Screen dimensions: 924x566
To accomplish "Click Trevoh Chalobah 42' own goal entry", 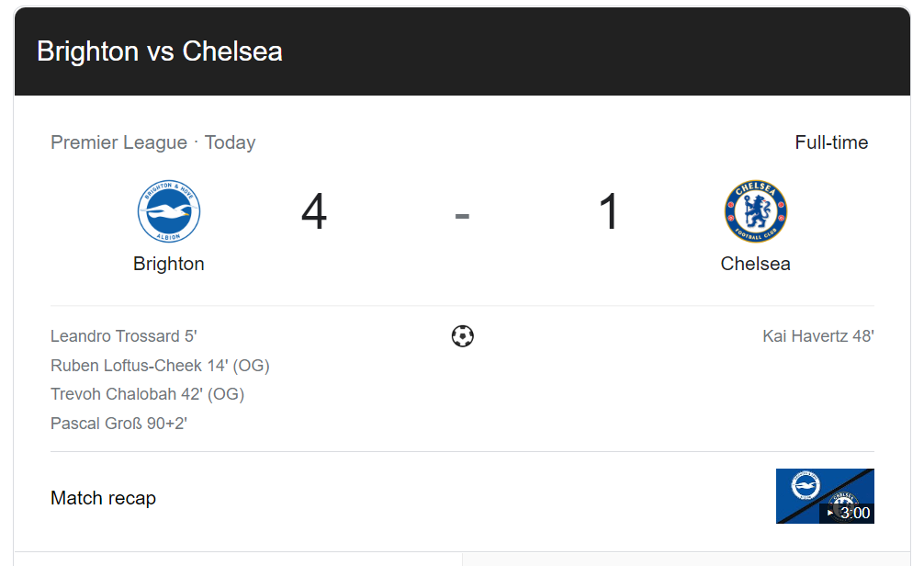I will point(147,394).
